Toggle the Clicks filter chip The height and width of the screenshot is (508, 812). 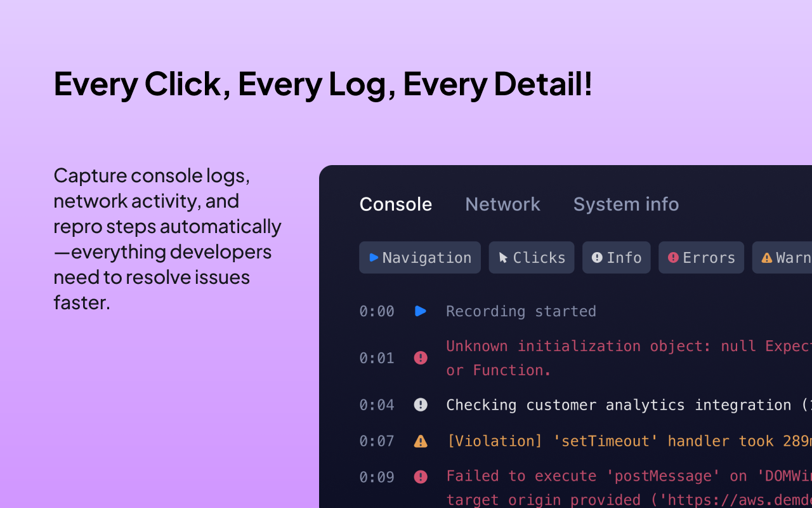[x=532, y=257]
